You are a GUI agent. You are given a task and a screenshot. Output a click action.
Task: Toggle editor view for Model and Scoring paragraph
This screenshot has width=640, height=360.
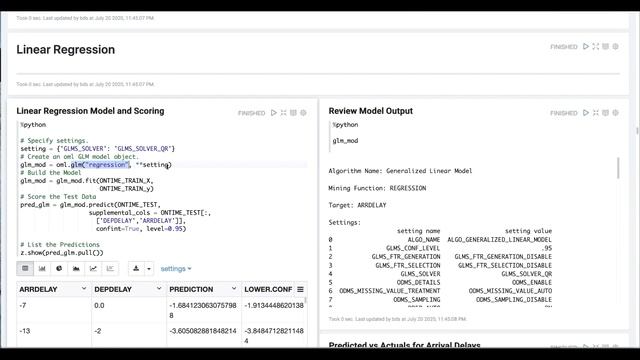pos(283,113)
